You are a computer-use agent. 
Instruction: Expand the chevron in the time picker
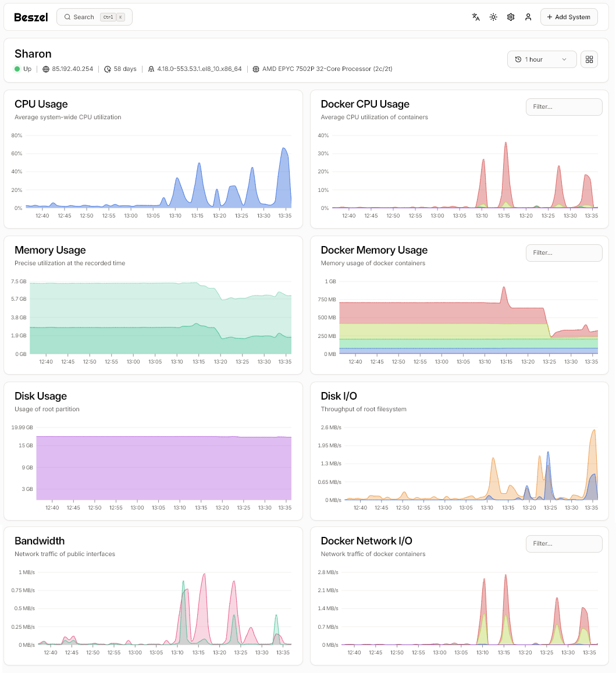(563, 59)
